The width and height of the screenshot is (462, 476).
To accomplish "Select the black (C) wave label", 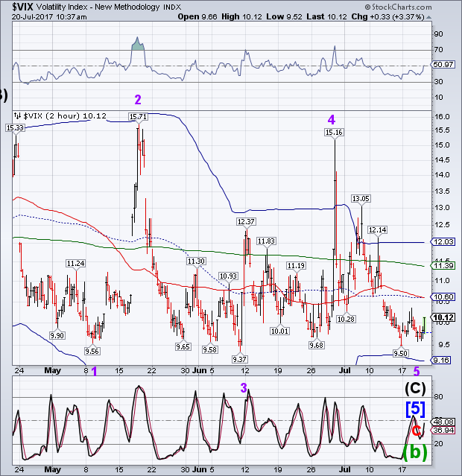I will (416, 388).
